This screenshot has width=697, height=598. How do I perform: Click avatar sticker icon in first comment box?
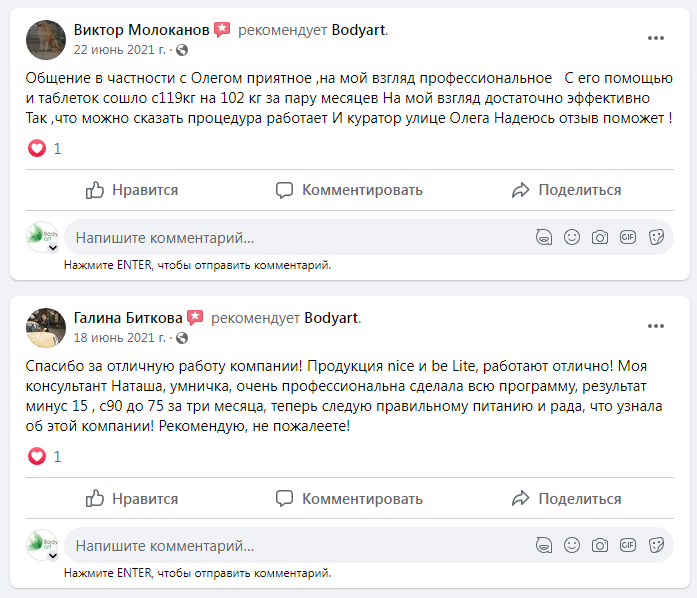point(544,238)
